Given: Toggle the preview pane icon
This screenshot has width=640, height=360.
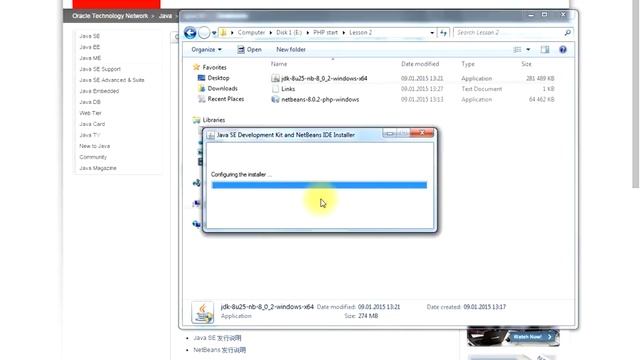Looking at the screenshot, I should [x=545, y=49].
